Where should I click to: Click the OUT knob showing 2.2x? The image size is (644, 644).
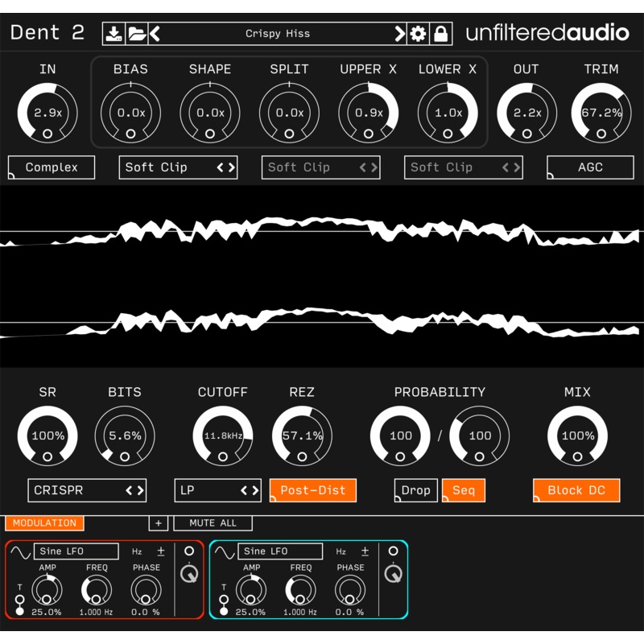coord(527,113)
